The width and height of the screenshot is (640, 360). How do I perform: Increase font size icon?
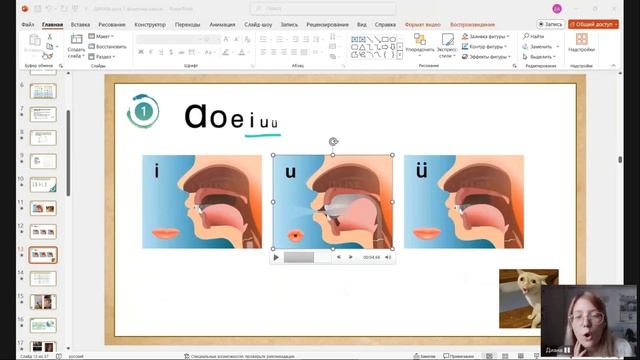pos(226,39)
